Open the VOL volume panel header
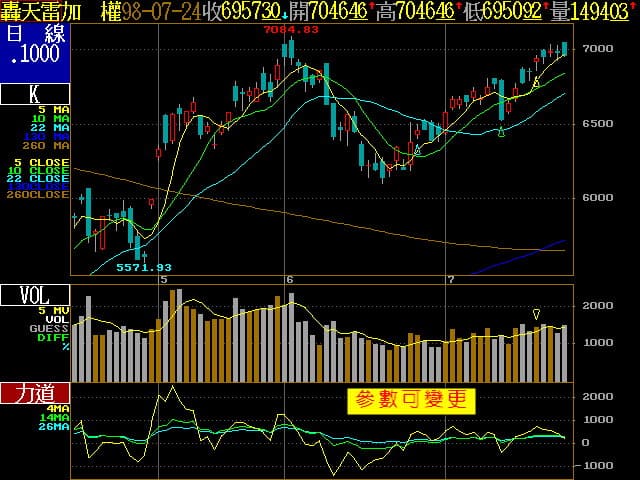 tap(35, 295)
